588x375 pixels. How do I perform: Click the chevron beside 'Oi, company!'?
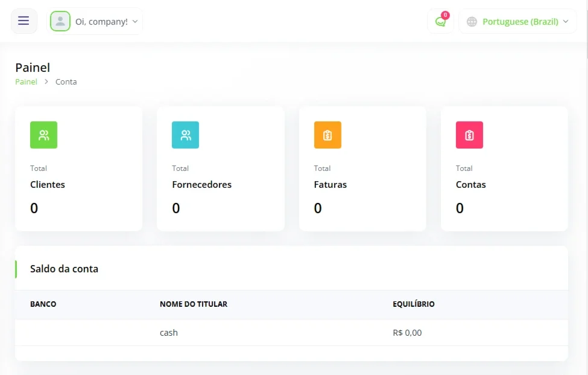click(x=135, y=21)
